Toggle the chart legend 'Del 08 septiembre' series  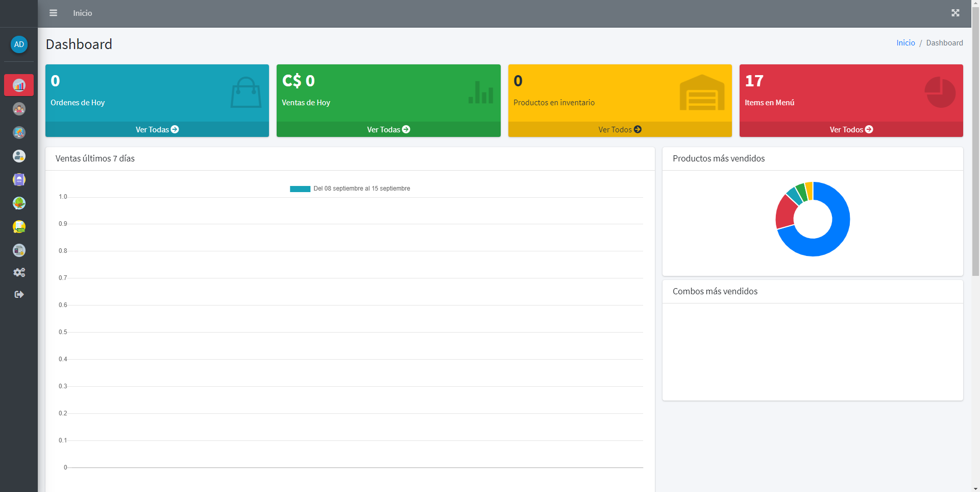(350, 189)
